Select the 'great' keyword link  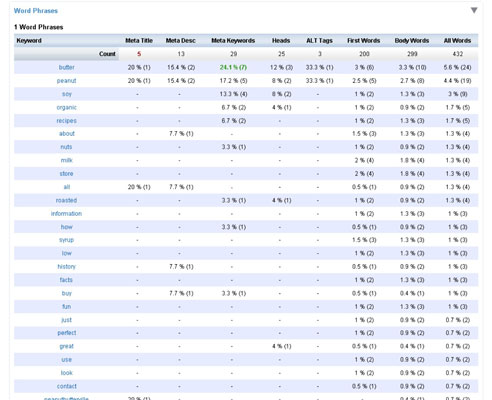(x=67, y=346)
